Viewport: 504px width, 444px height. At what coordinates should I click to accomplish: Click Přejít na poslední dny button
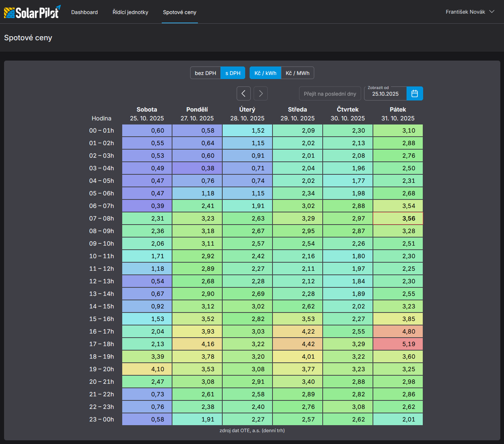[330, 94]
